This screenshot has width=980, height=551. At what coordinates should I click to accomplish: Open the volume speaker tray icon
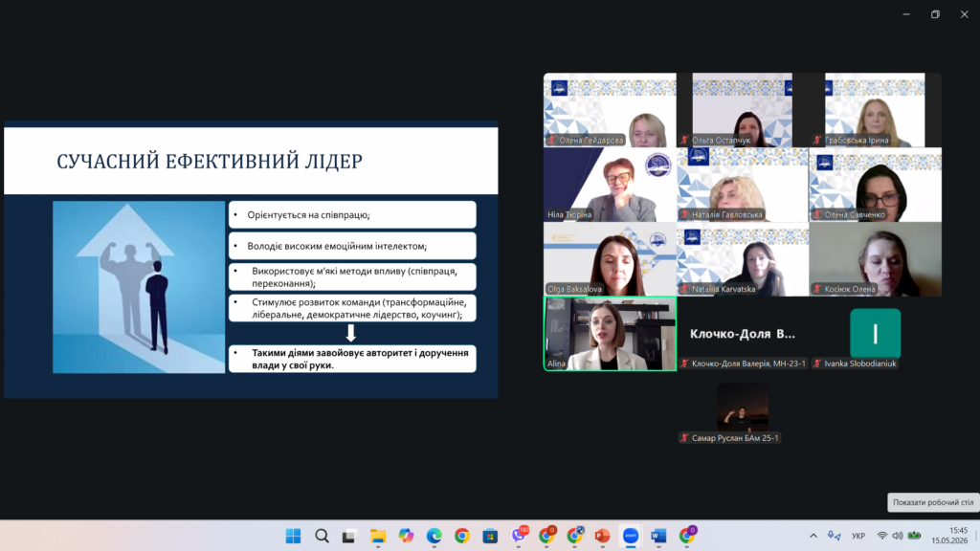coord(898,536)
